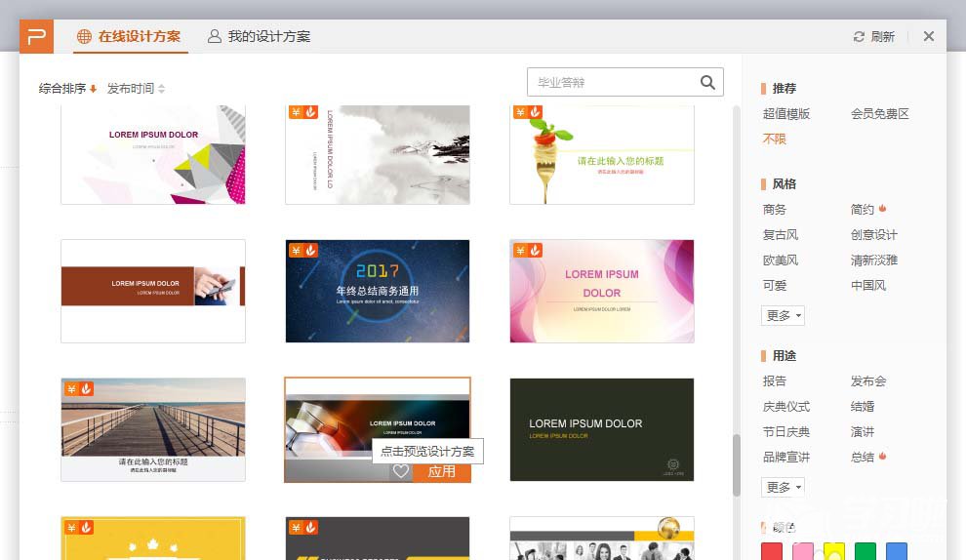Viewport: 966px width, 560px height.
Task: Filter by 中国风 style
Action: click(867, 286)
